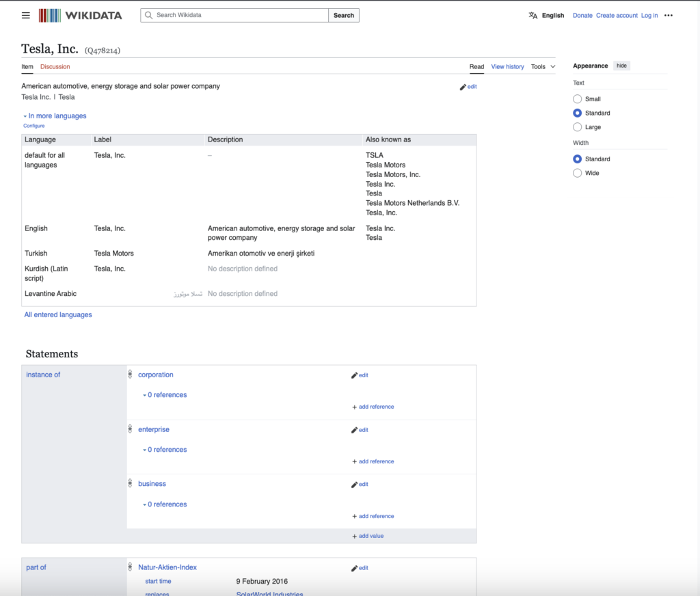Viewport: 700px width, 596px height.
Task: Click the pencil edit icon beside description
Action: click(463, 87)
